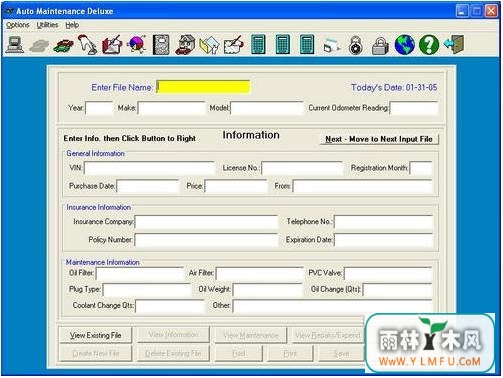Open the Options menu

pyautogui.click(x=18, y=25)
